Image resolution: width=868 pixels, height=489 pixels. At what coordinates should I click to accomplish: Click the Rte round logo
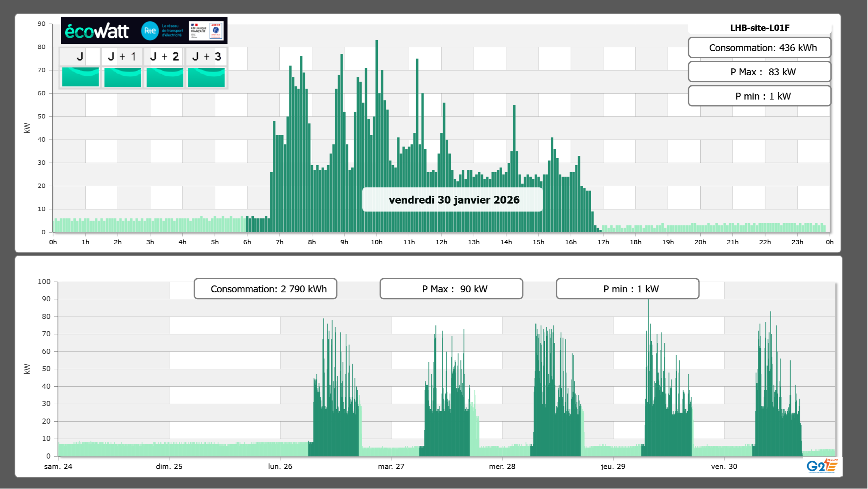coord(150,31)
